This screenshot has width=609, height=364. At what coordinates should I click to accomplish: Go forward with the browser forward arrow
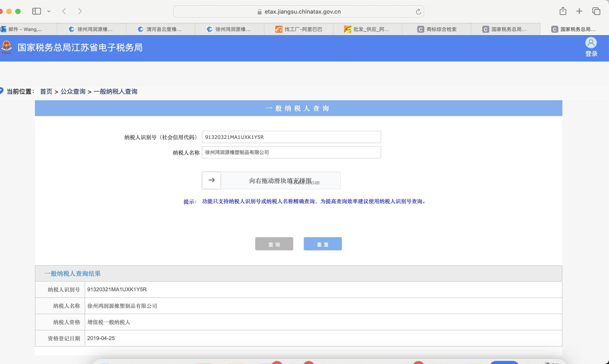(80, 11)
